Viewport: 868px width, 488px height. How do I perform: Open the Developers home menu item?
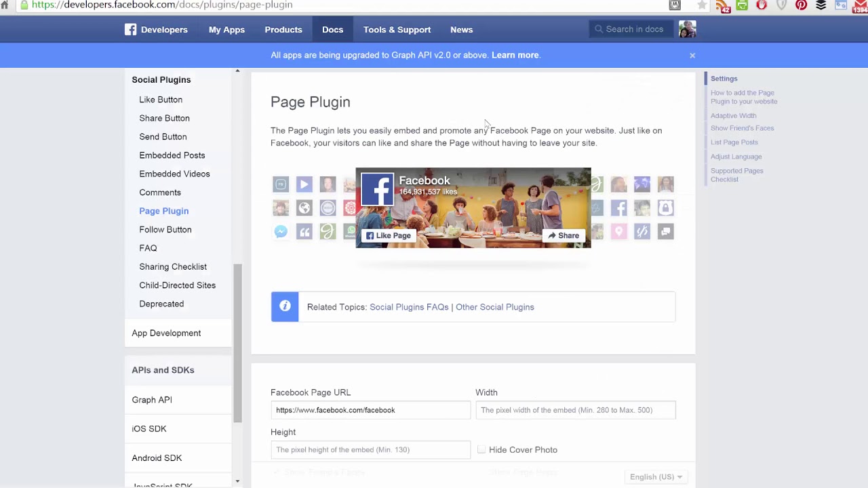[164, 30]
